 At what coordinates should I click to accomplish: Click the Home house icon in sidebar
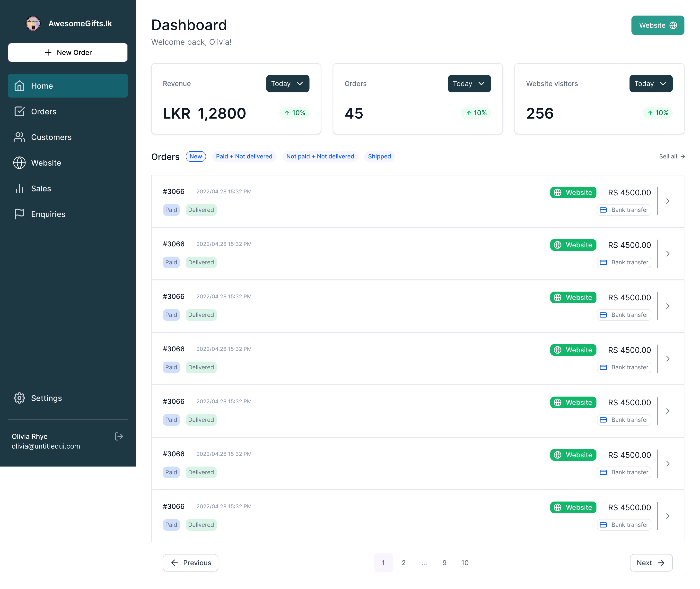click(19, 86)
